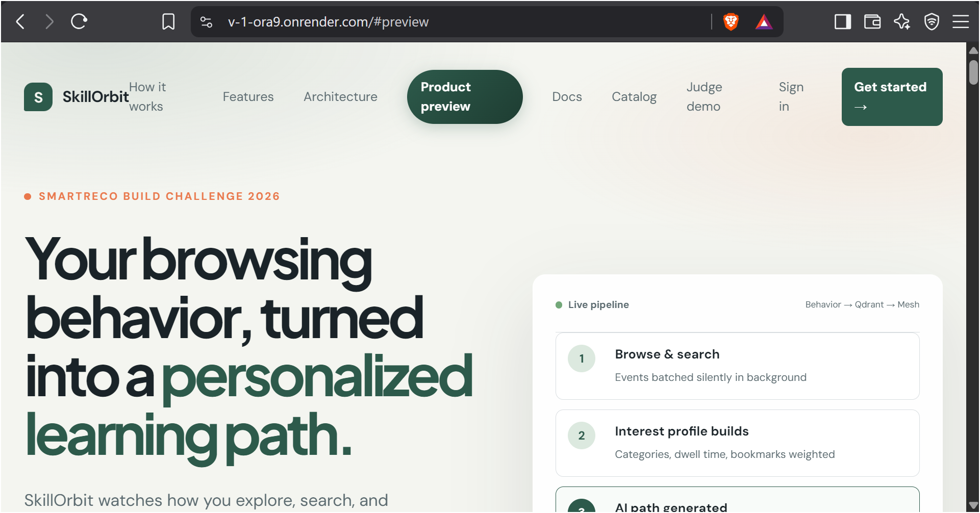Open the How it works nav link
Image resolution: width=980 pixels, height=513 pixels.
point(147,97)
